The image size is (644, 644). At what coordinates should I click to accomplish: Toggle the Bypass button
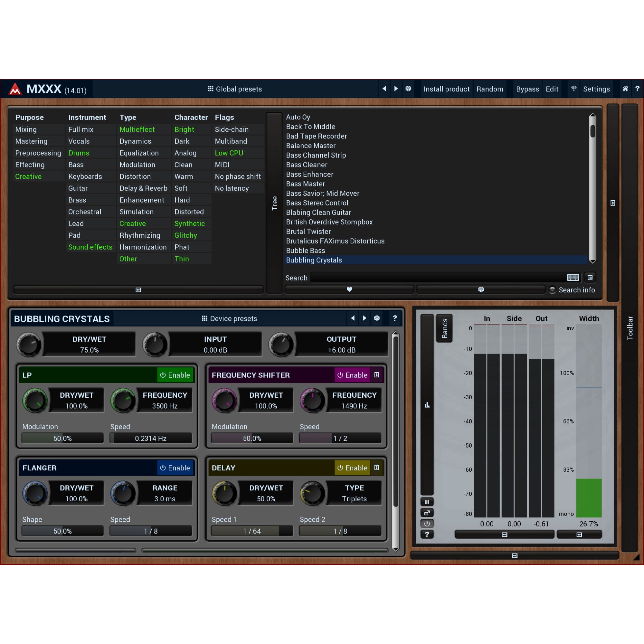pos(527,89)
